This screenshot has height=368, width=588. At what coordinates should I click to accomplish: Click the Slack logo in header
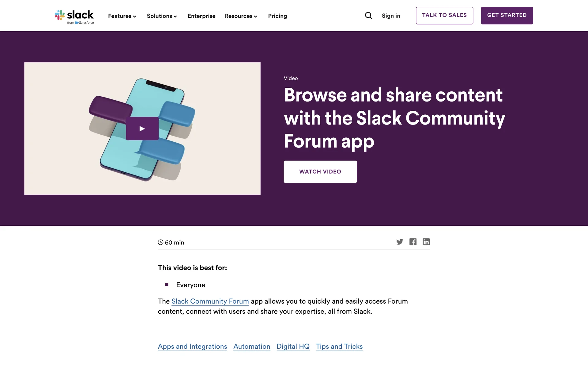click(74, 17)
